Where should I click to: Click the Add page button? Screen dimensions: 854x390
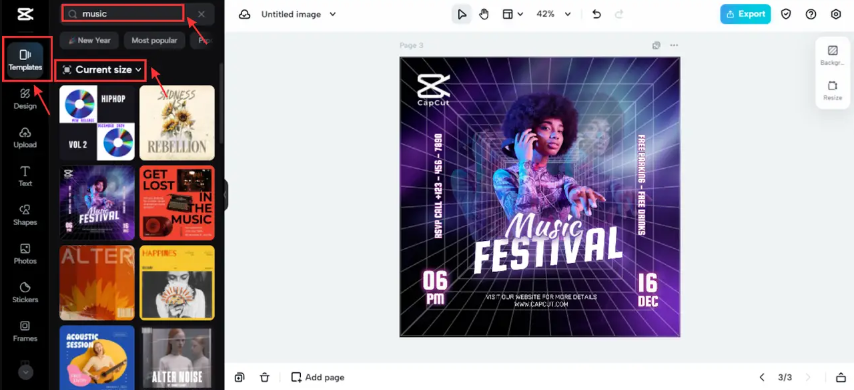(x=318, y=377)
